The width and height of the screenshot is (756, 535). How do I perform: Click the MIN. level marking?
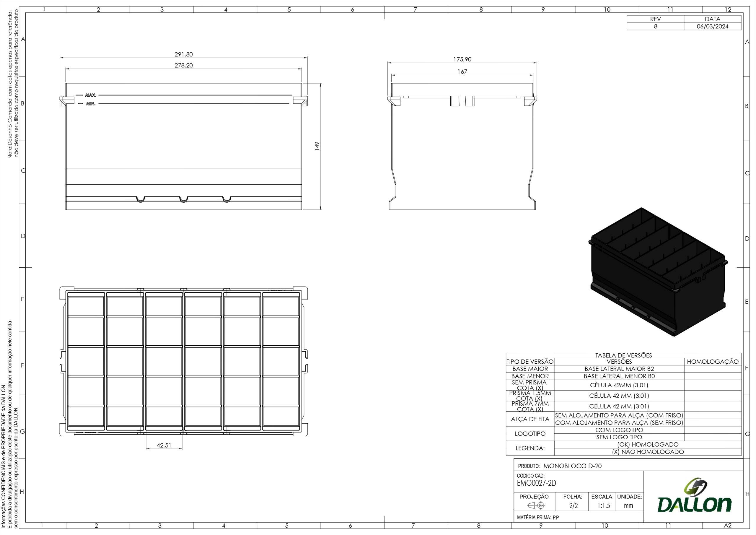coord(91,104)
